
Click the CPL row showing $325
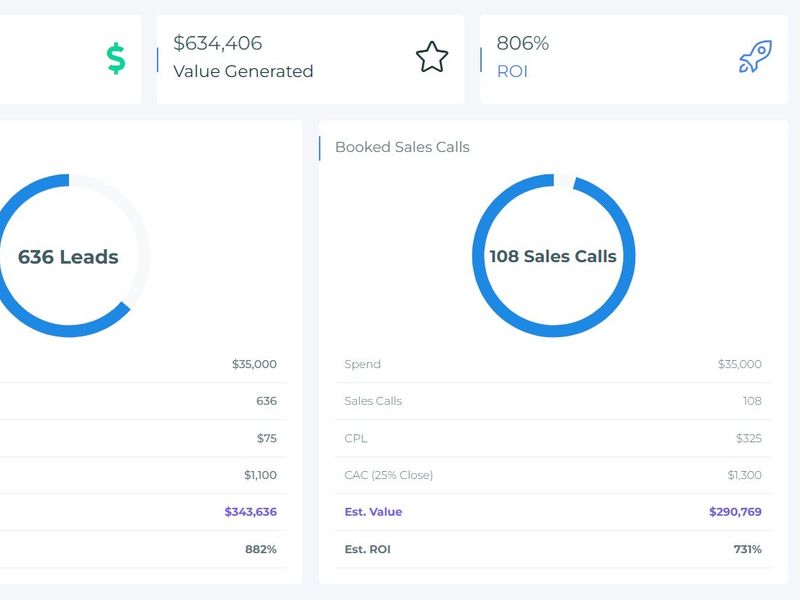(x=552, y=438)
